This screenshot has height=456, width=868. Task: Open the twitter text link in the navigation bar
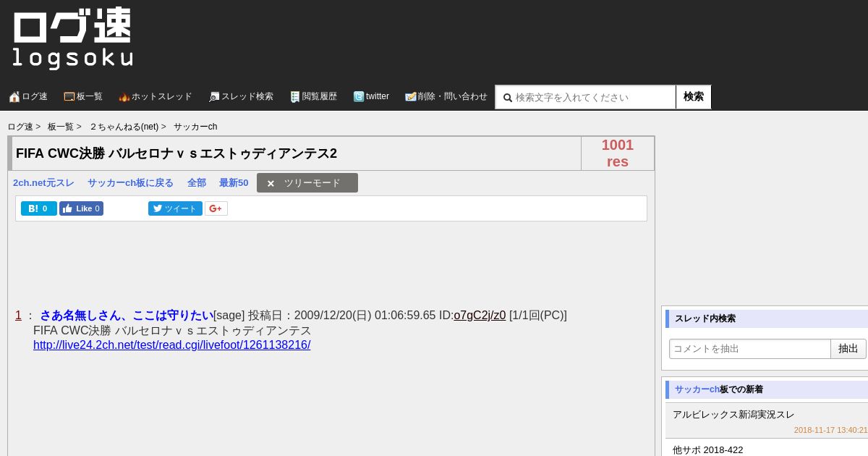[378, 96]
